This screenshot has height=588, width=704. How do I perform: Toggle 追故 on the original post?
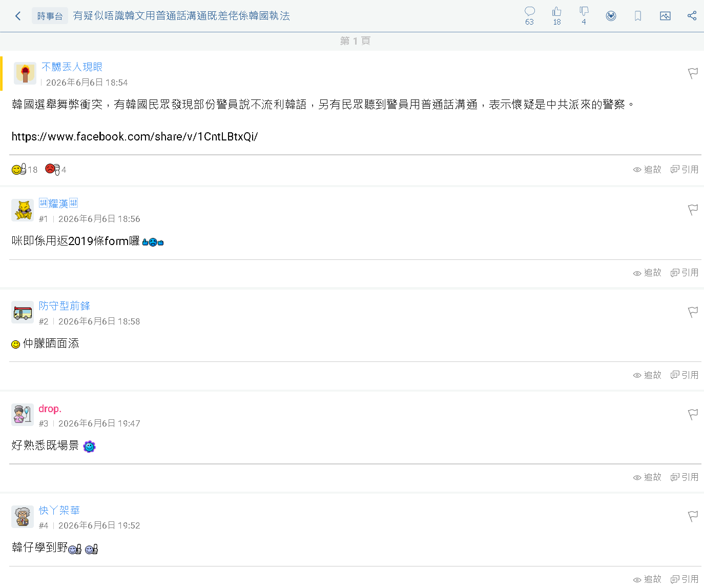[647, 170]
